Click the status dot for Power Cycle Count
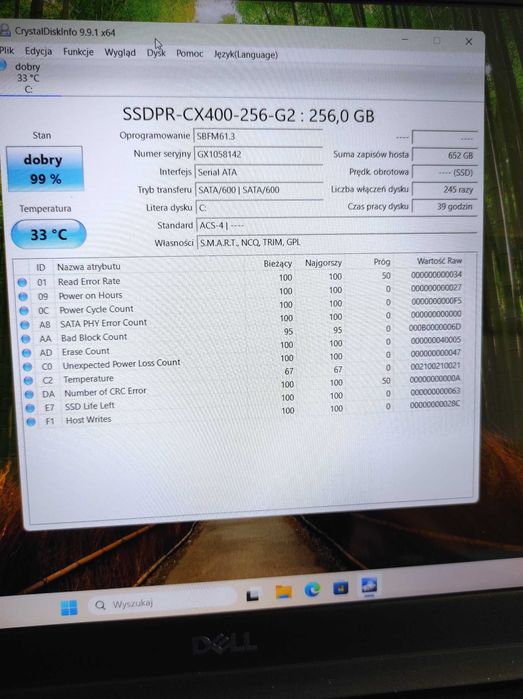The width and height of the screenshot is (523, 699). (24, 310)
